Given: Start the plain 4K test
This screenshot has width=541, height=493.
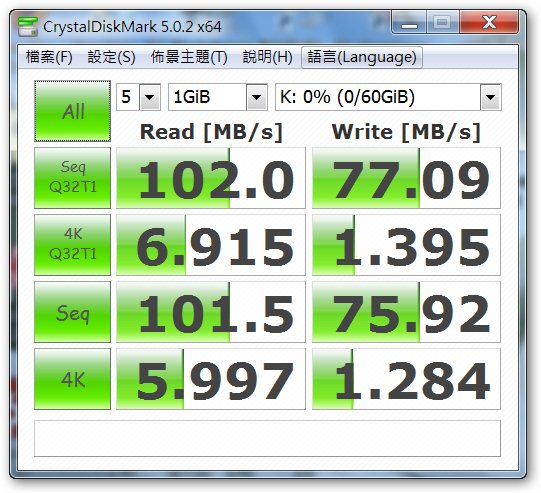Looking at the screenshot, I should point(72,379).
